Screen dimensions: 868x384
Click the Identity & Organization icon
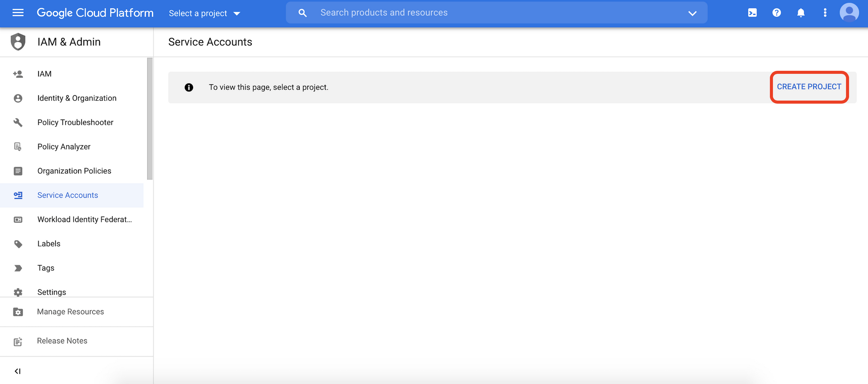click(x=18, y=98)
